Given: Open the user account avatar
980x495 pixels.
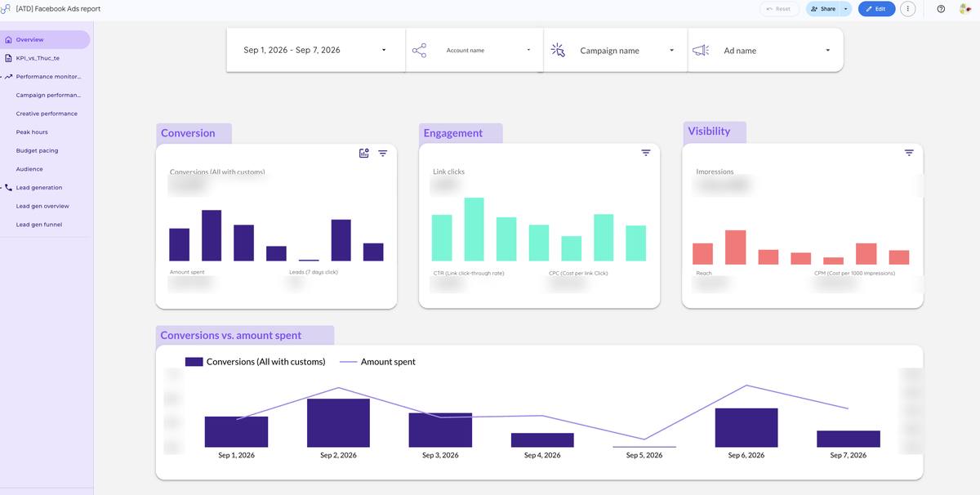Looking at the screenshot, I should [964, 9].
